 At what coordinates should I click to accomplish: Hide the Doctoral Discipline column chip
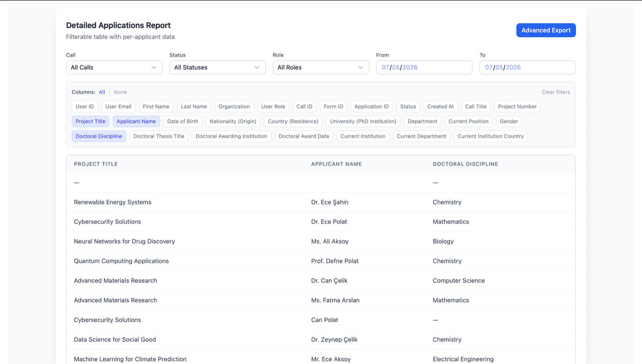coord(99,136)
